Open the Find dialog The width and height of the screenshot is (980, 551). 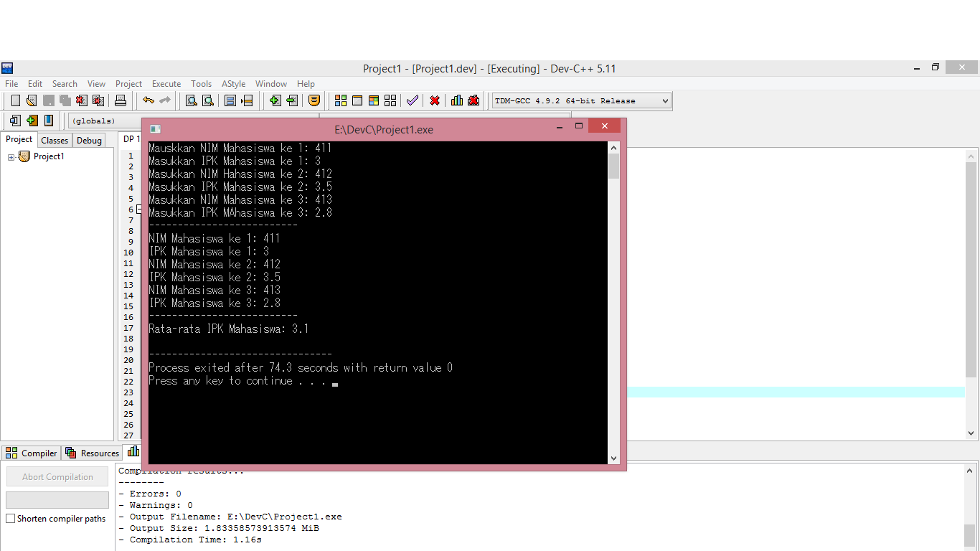[191, 100]
